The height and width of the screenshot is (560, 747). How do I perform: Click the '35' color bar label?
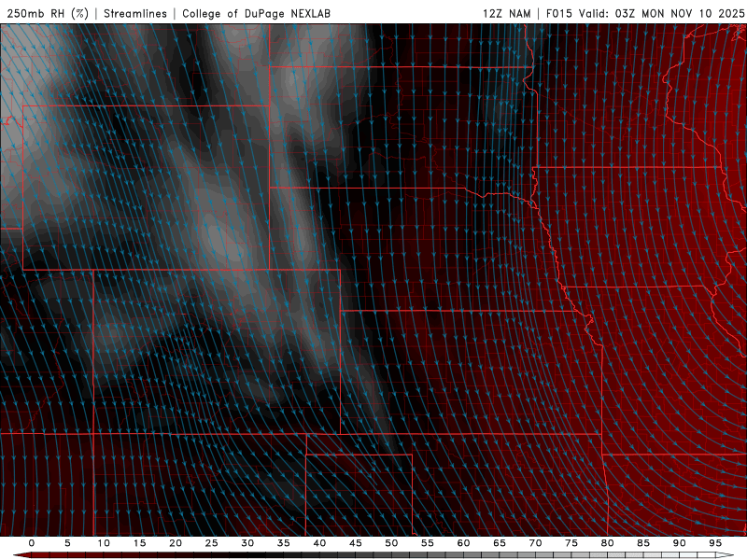tap(284, 543)
